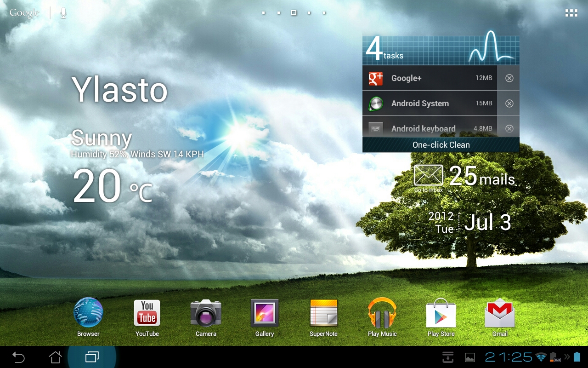The height and width of the screenshot is (368, 588).
Task: Open the Recent apps switcher
Action: coord(92,357)
